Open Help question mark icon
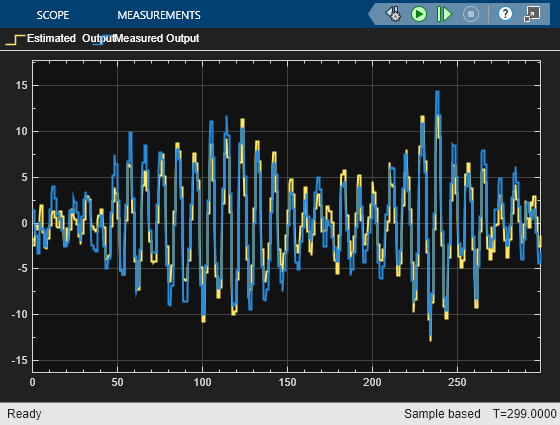 pos(505,14)
